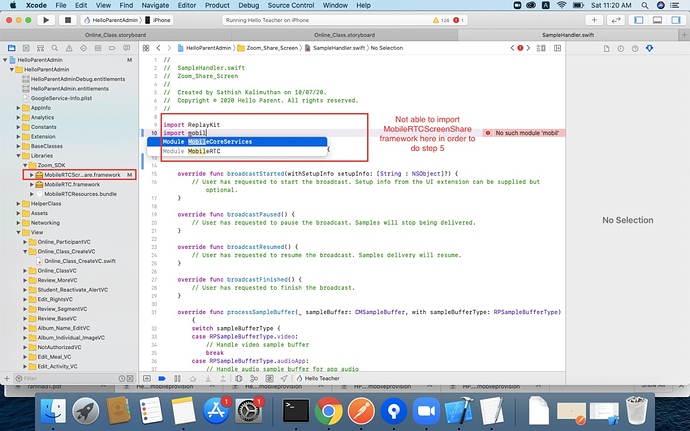Open Terminal from the Dock
690x431 pixels.
[x=296, y=411]
